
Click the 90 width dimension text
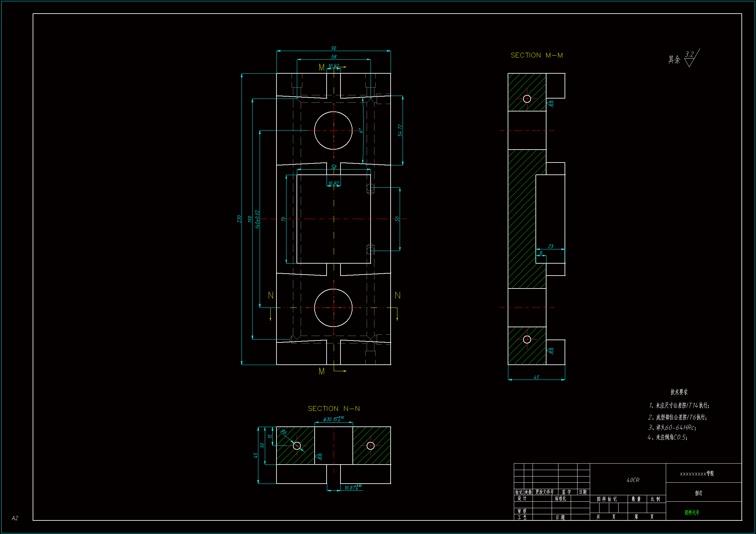pos(334,48)
